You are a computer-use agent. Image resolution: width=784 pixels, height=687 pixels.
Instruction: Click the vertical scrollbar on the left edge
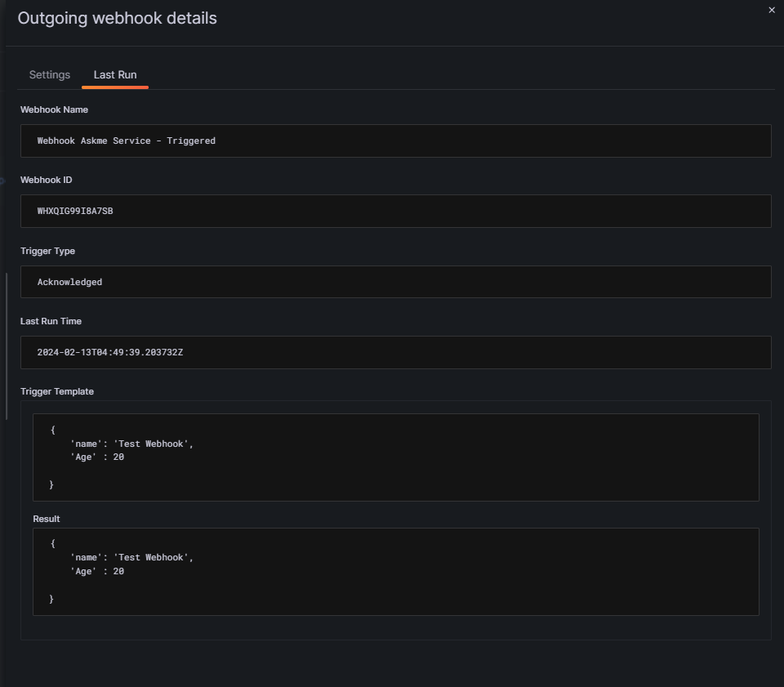point(6,343)
